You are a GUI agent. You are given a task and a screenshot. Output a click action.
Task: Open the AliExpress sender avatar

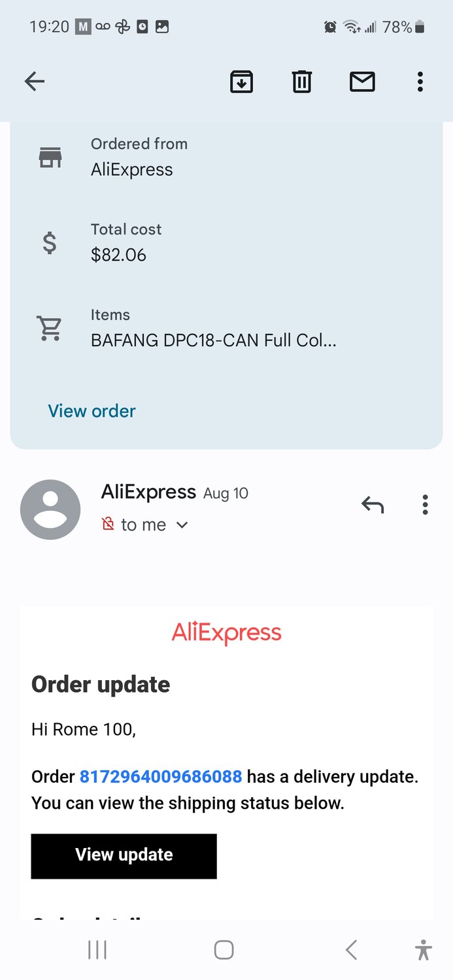[x=50, y=510]
